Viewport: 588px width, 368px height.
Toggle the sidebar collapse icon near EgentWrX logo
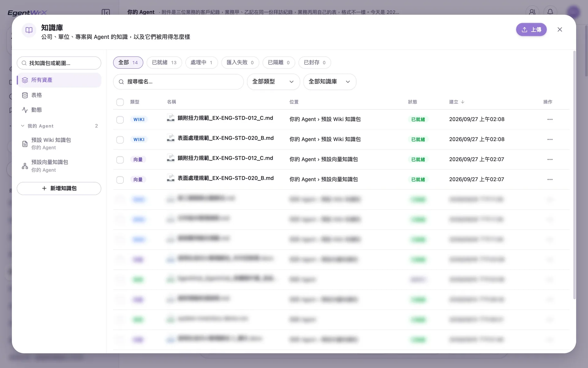(x=106, y=12)
